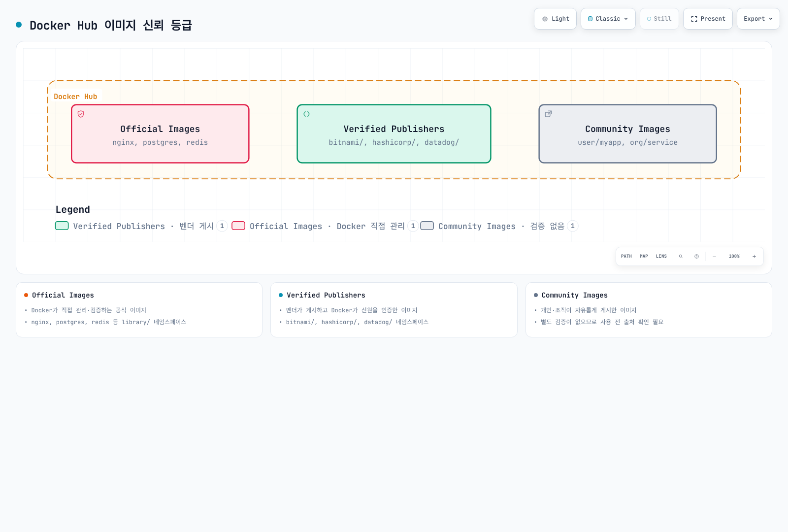Image resolution: width=788 pixels, height=532 pixels.
Task: Toggle the Light theme button
Action: point(555,19)
